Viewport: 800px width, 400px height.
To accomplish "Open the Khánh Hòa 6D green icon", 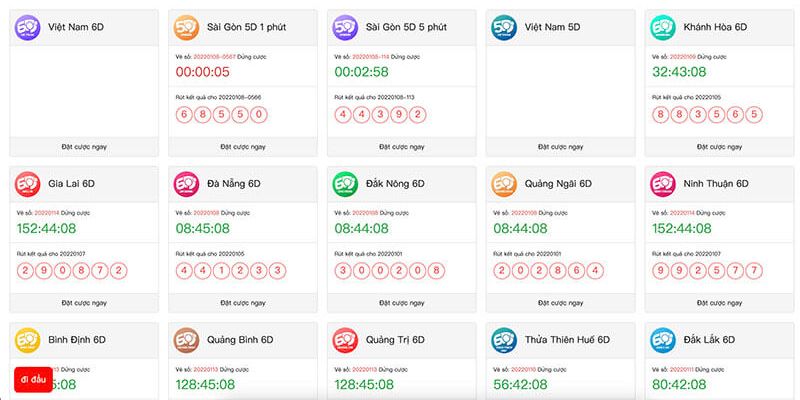I will 663,28.
